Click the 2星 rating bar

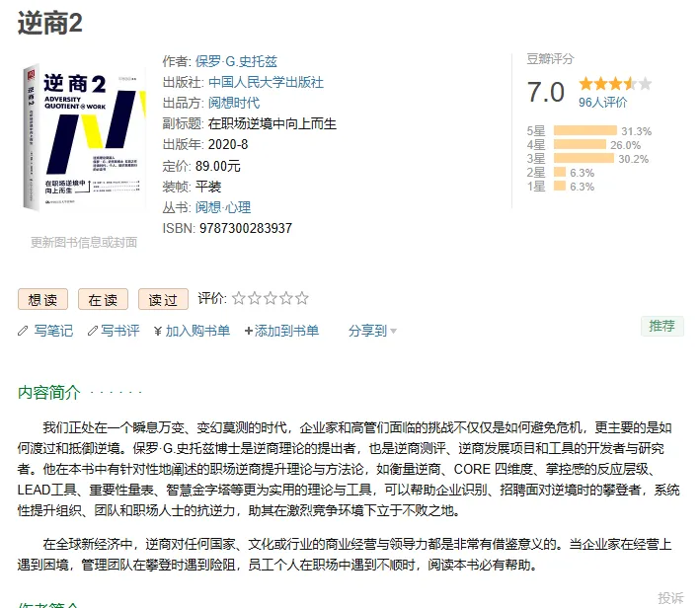[560, 172]
